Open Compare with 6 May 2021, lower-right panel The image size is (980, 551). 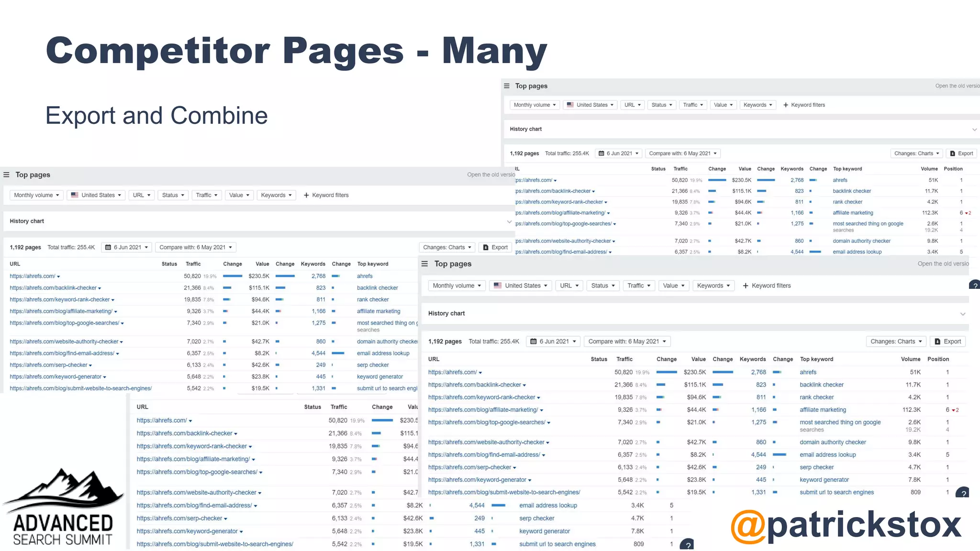click(x=627, y=342)
